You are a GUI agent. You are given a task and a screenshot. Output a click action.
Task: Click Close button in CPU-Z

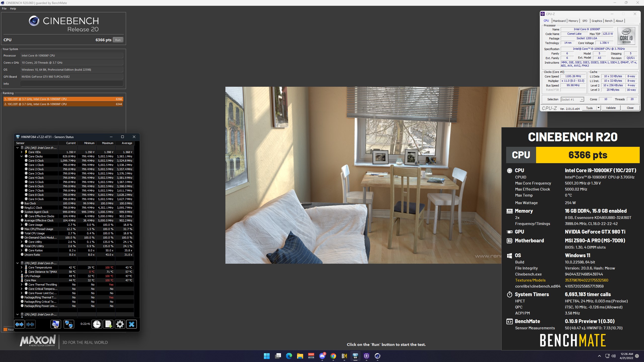(x=630, y=108)
